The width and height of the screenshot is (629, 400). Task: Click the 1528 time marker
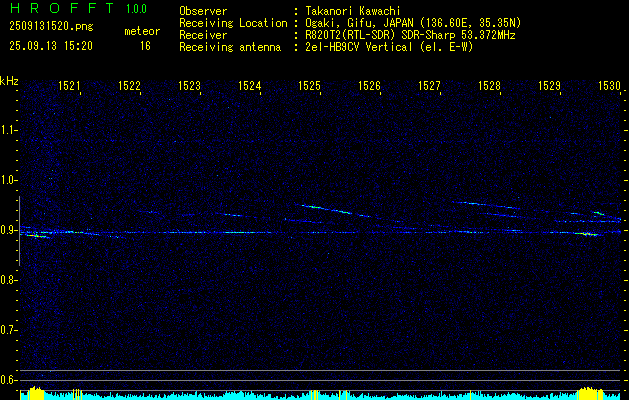(x=490, y=85)
